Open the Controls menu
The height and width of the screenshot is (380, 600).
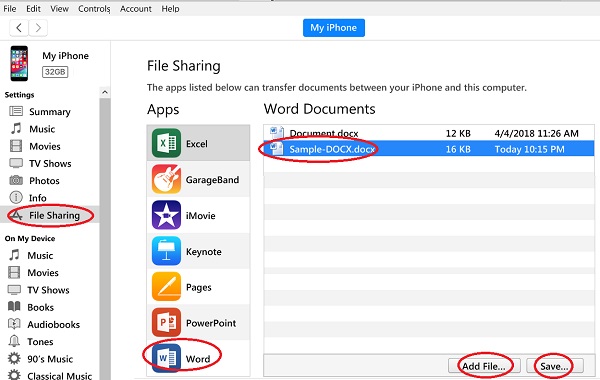tap(94, 8)
